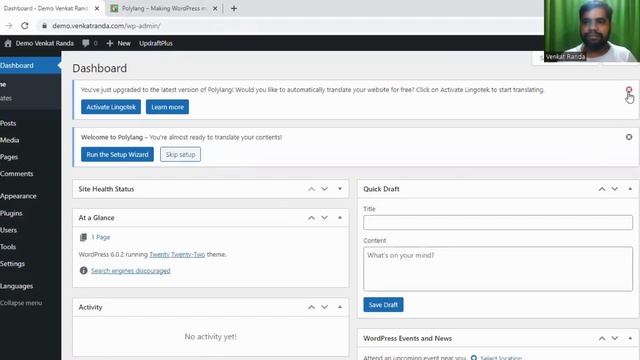The height and width of the screenshot is (360, 640).
Task: Click the Updates submenu item in sidebar
Action: coord(6,98)
